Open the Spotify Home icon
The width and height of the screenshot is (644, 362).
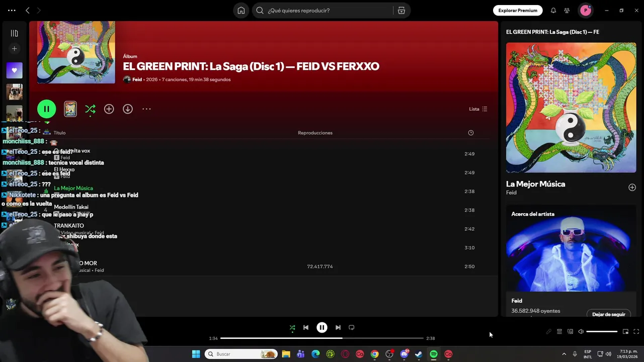point(241,11)
